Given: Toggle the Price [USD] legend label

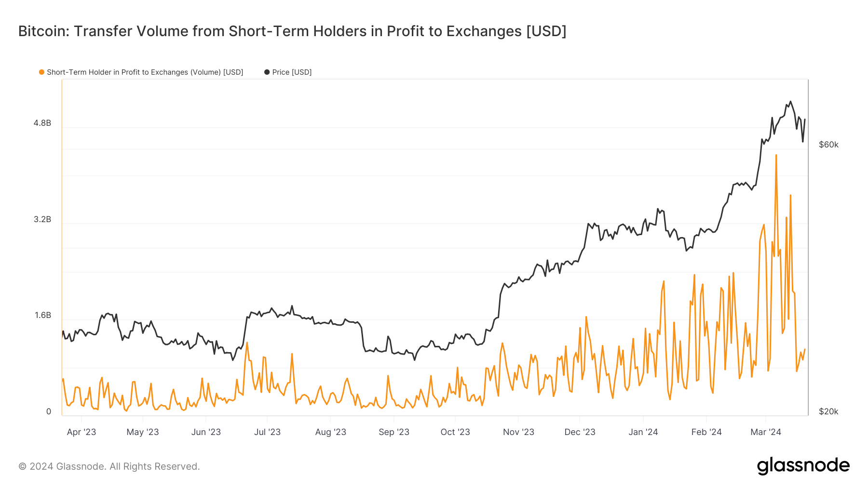Looking at the screenshot, I should click(292, 72).
